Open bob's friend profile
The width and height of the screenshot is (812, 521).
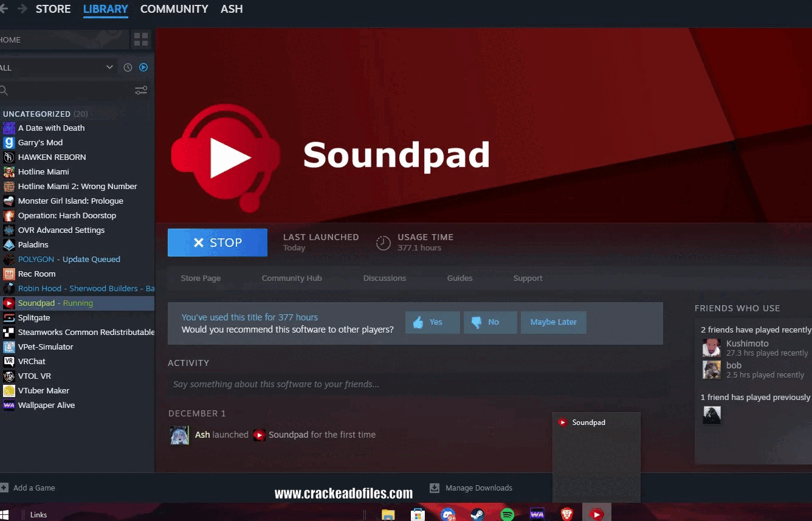(712, 370)
